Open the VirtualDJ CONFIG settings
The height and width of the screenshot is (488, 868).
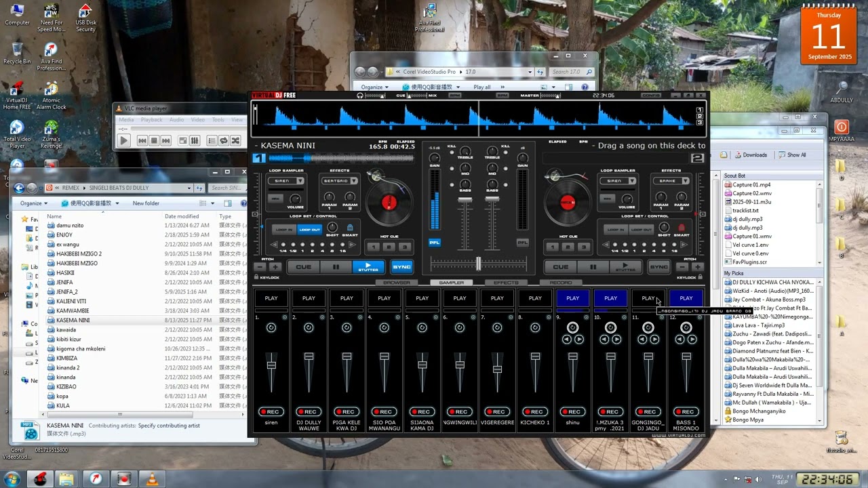[x=652, y=96]
